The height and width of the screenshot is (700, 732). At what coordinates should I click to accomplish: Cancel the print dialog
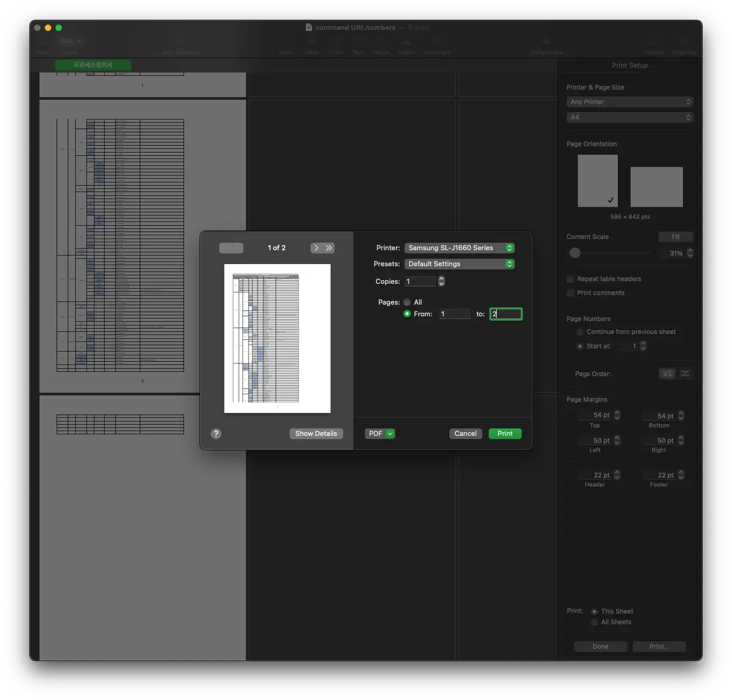466,434
